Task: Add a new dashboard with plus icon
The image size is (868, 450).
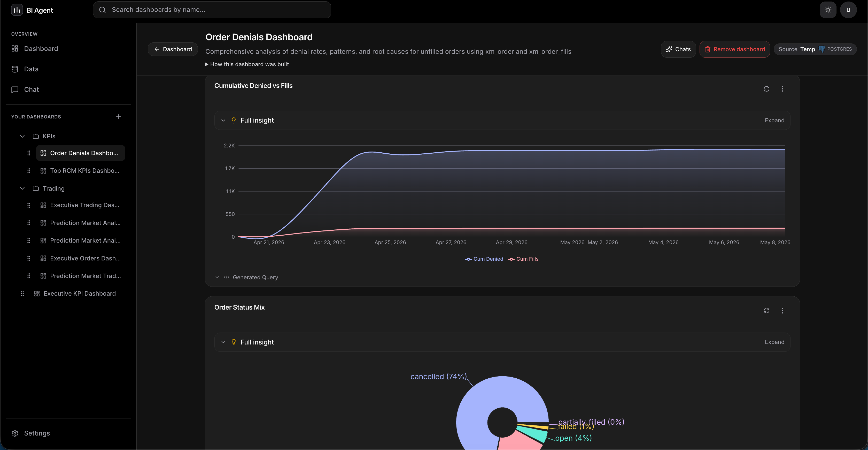Action: 119,117
